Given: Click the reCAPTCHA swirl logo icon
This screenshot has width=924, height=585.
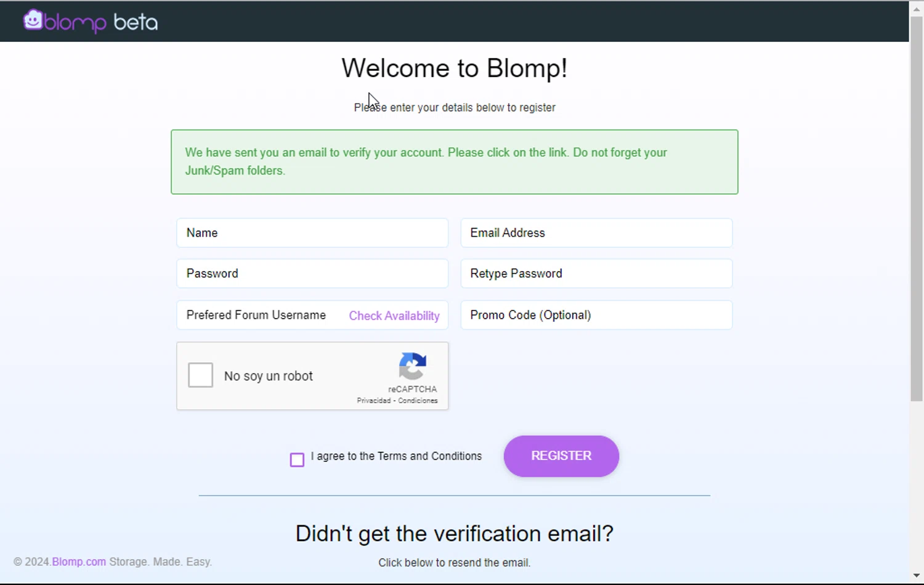Looking at the screenshot, I should click(412, 366).
